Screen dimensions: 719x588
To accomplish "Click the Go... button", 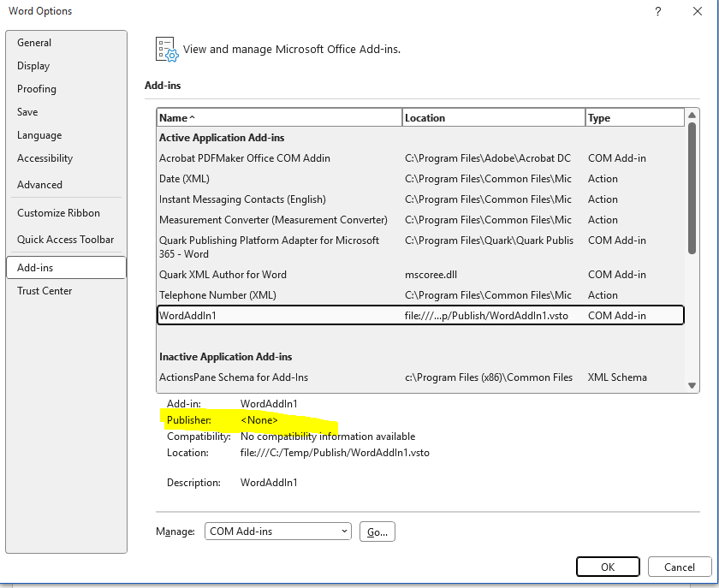I will click(x=377, y=532).
